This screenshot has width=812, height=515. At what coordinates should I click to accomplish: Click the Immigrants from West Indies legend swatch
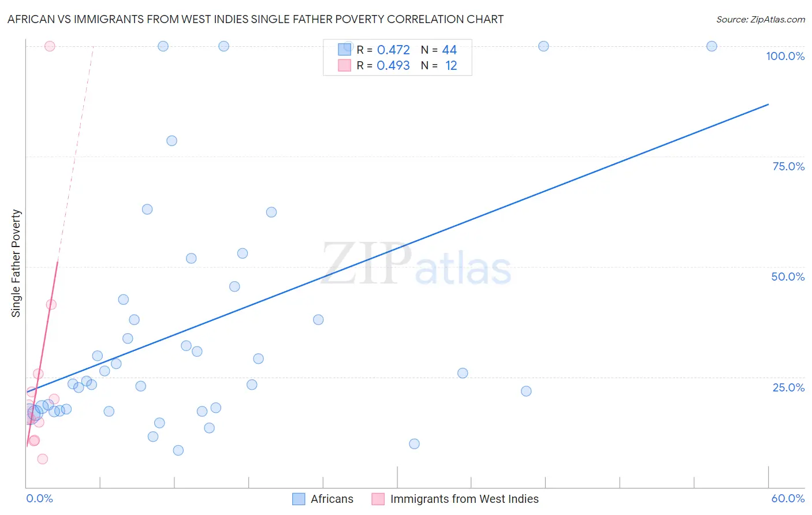pos(378,499)
